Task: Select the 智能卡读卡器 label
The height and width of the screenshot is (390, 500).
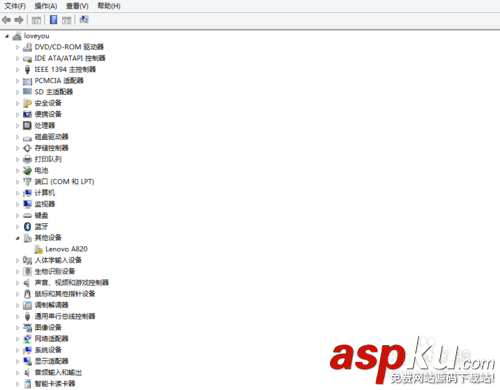Action: 55,384
